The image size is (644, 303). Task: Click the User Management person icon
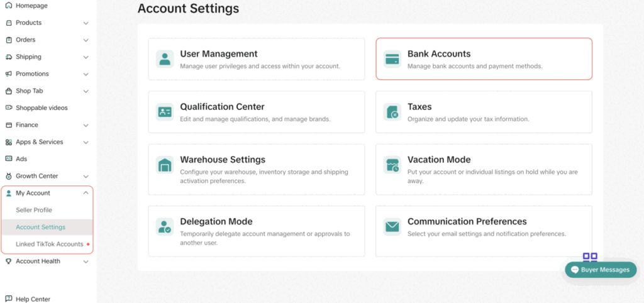[165, 59]
